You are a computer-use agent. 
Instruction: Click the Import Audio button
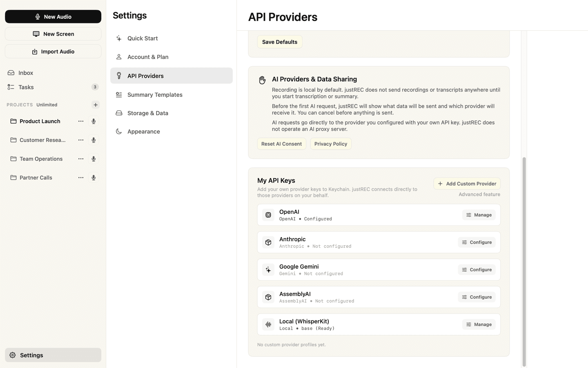click(53, 52)
